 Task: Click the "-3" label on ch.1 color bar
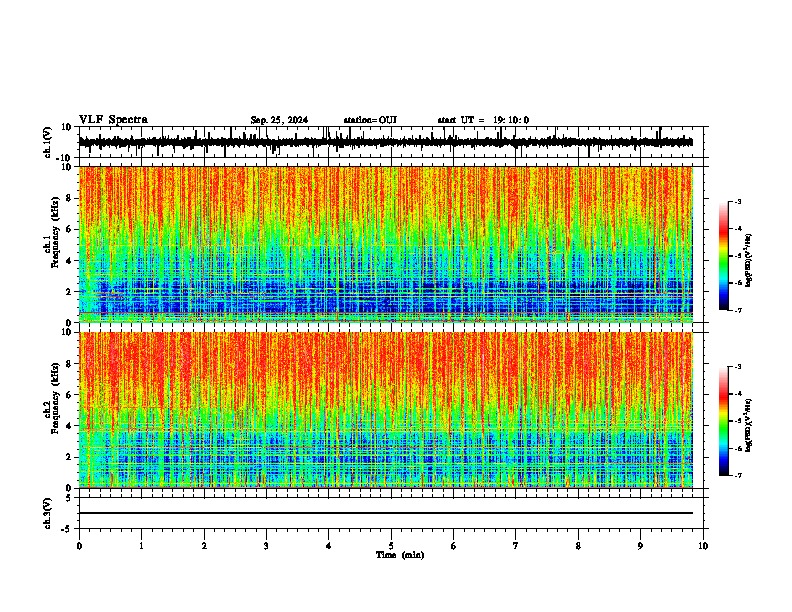(x=737, y=201)
